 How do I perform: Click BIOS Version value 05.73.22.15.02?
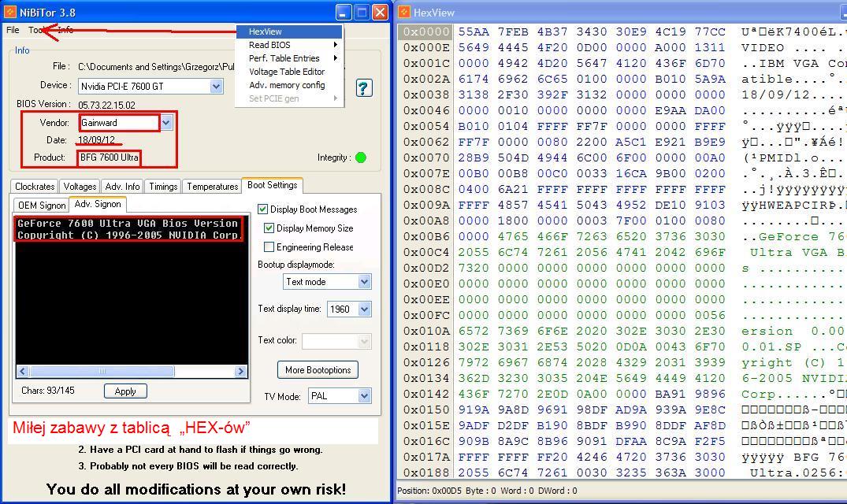coord(106,105)
